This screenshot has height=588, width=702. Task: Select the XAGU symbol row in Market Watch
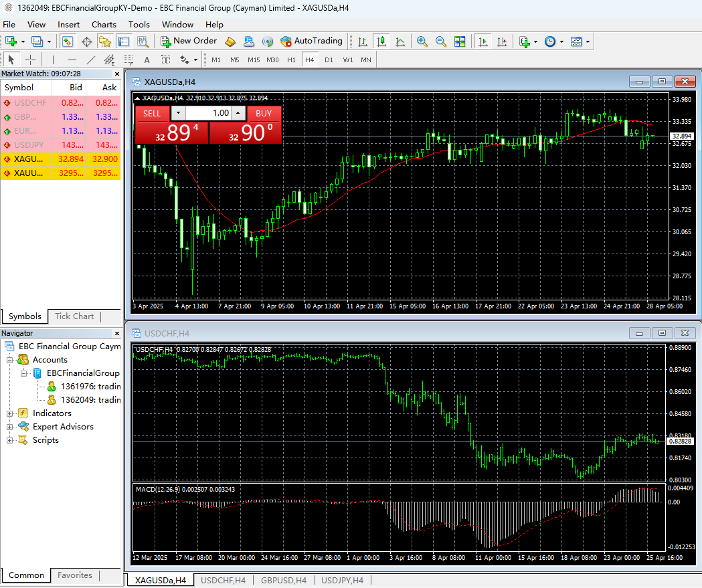(60, 159)
